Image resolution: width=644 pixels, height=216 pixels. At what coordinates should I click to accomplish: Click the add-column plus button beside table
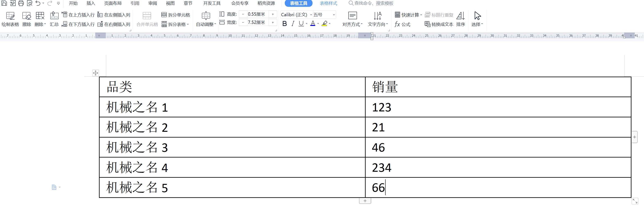point(635,137)
